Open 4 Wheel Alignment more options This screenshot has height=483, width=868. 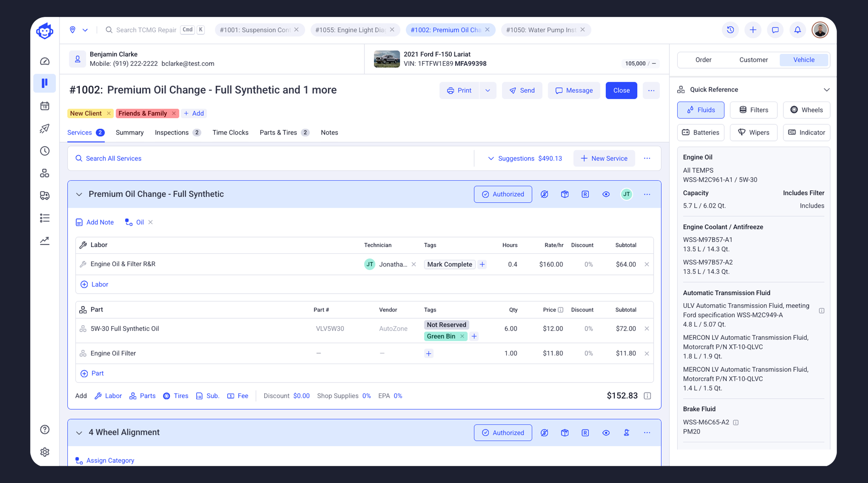[x=647, y=433]
